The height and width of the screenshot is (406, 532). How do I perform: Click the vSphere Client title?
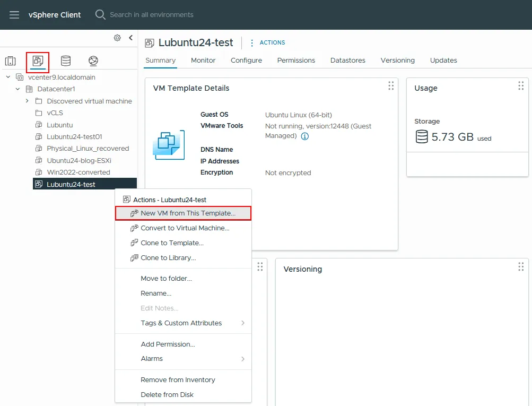pos(55,15)
